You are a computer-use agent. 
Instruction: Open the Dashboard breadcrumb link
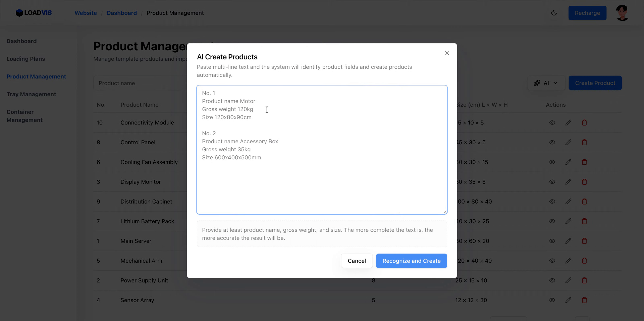click(122, 13)
